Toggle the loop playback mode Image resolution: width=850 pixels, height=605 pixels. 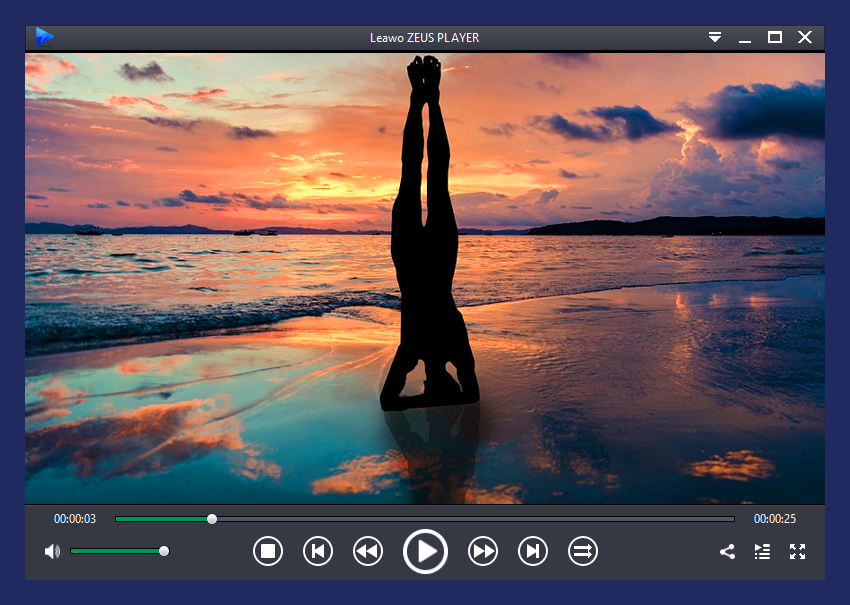tap(583, 551)
